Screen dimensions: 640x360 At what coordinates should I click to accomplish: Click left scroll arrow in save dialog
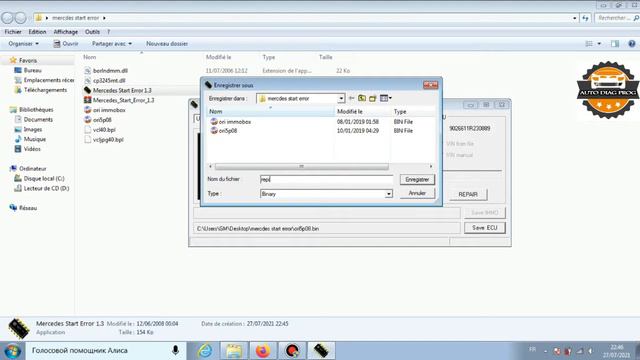point(211,167)
